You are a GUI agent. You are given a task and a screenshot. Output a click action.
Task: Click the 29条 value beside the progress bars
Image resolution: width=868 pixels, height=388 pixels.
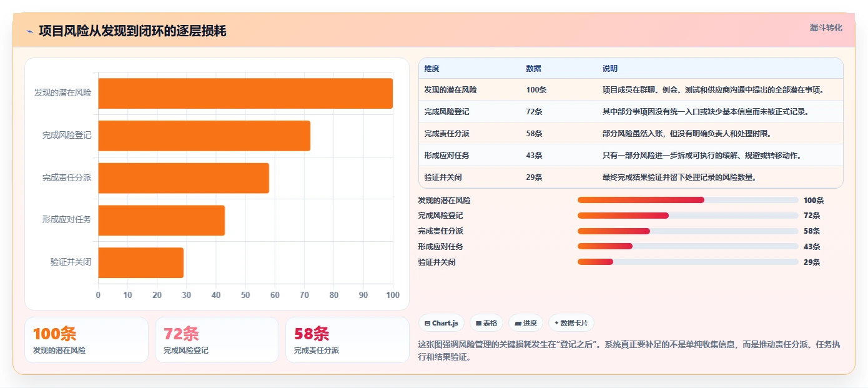click(x=812, y=262)
